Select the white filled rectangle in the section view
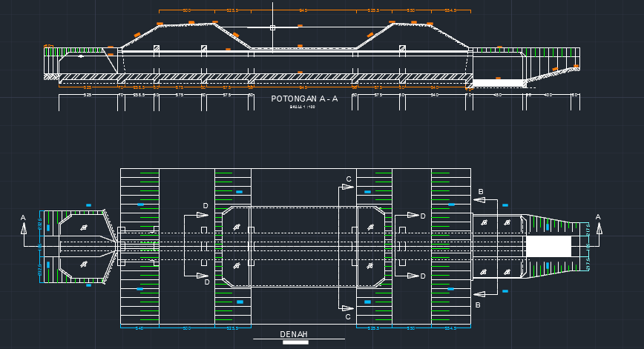This screenshot has width=644, height=349. pyautogui.click(x=499, y=83)
